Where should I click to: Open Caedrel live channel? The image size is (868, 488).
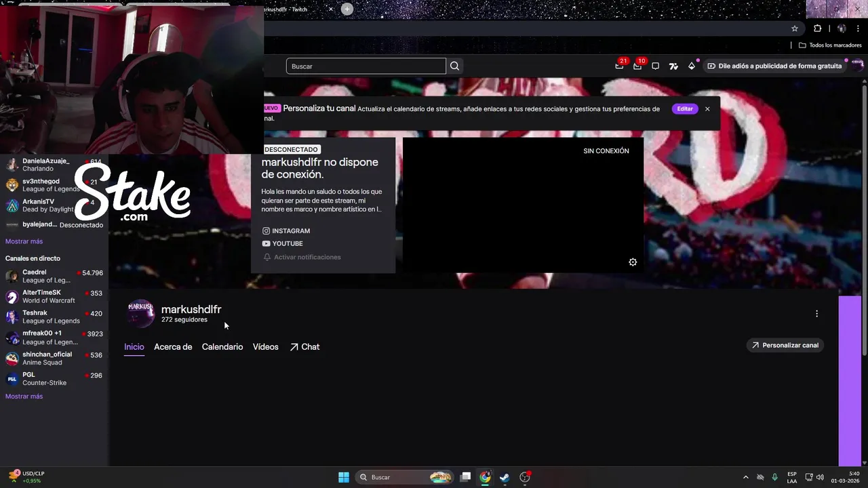[54, 276]
